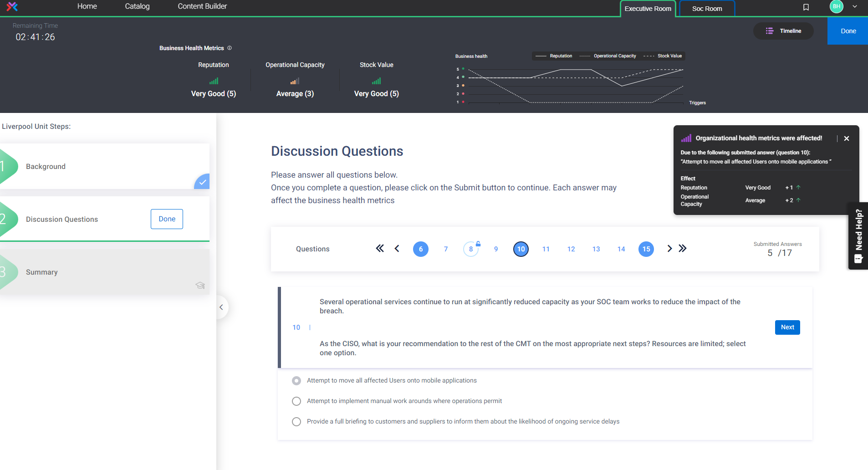Select question 12
The image size is (868, 470).
tap(571, 249)
